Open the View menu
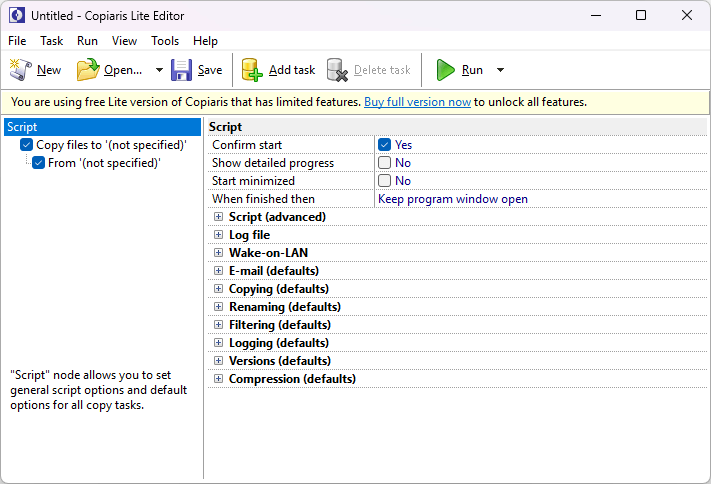 pos(124,41)
